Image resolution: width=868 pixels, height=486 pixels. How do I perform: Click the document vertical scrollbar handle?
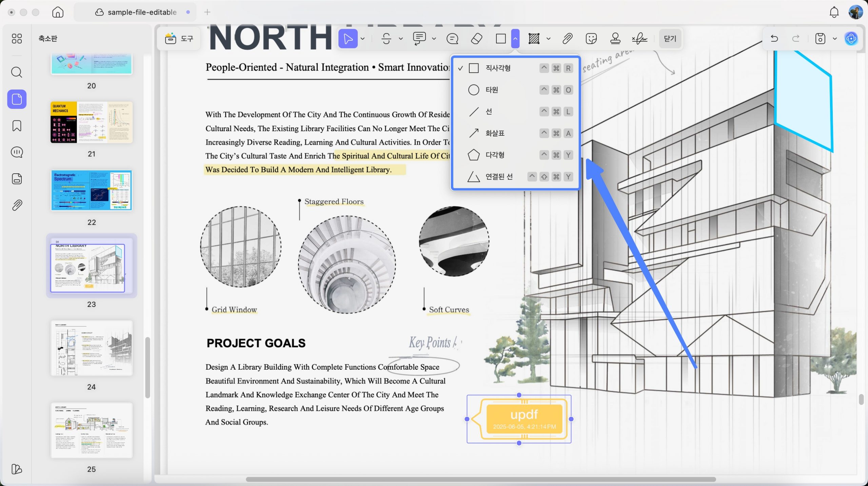pos(861,400)
